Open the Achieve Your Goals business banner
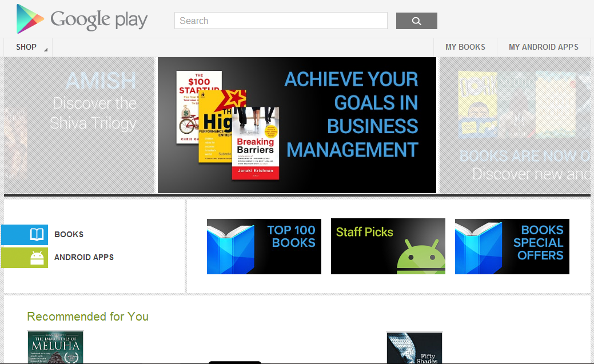This screenshot has height=364, width=594. pos(297,125)
